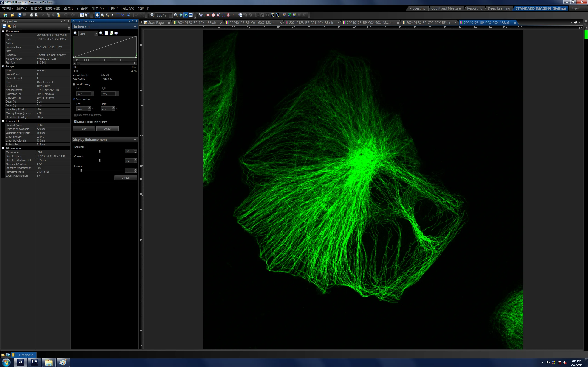Click Default button under Display Enhancement

pyautogui.click(x=125, y=178)
